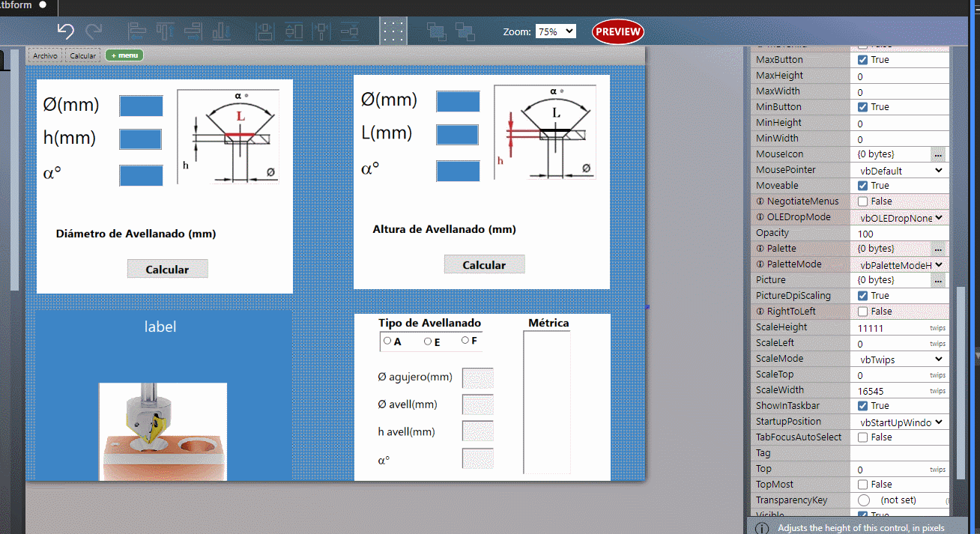Click the L(mm) input box in right panel
The image size is (980, 534).
tap(458, 135)
